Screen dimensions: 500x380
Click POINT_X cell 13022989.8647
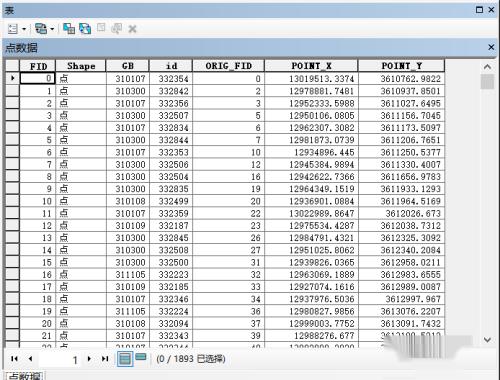click(311, 213)
